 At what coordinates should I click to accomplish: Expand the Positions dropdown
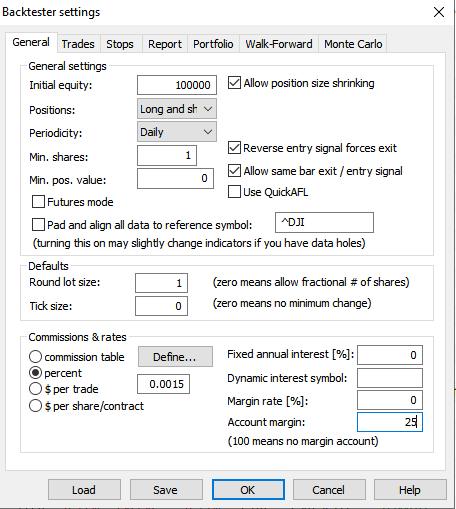click(x=177, y=109)
